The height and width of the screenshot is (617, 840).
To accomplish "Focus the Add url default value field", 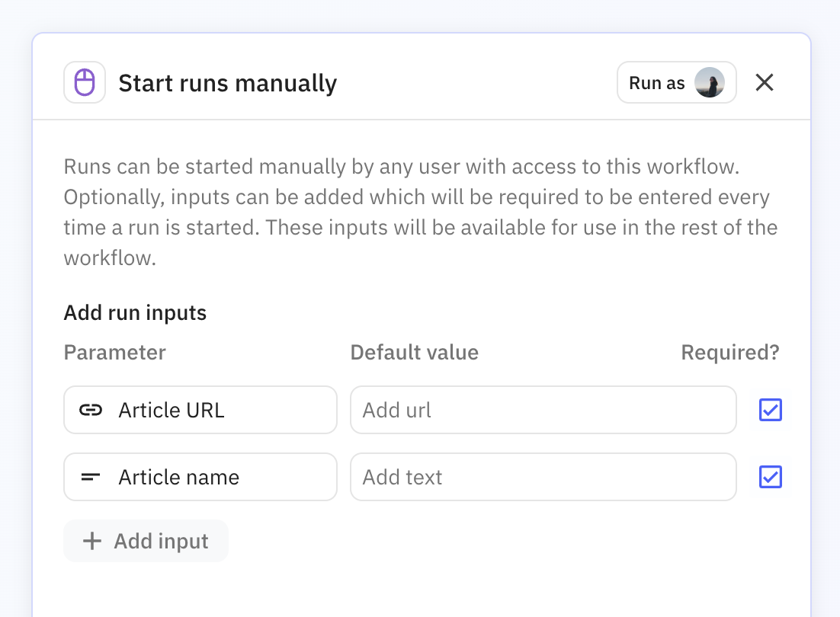I will point(543,411).
